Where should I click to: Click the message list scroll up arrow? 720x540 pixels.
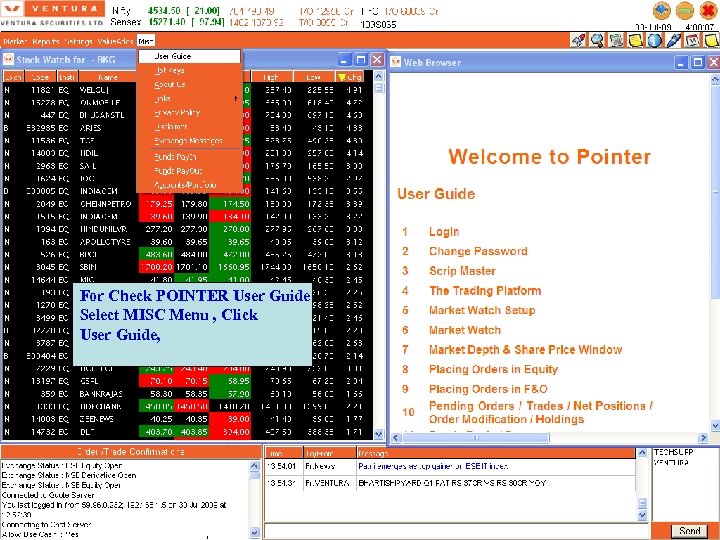pos(642,453)
